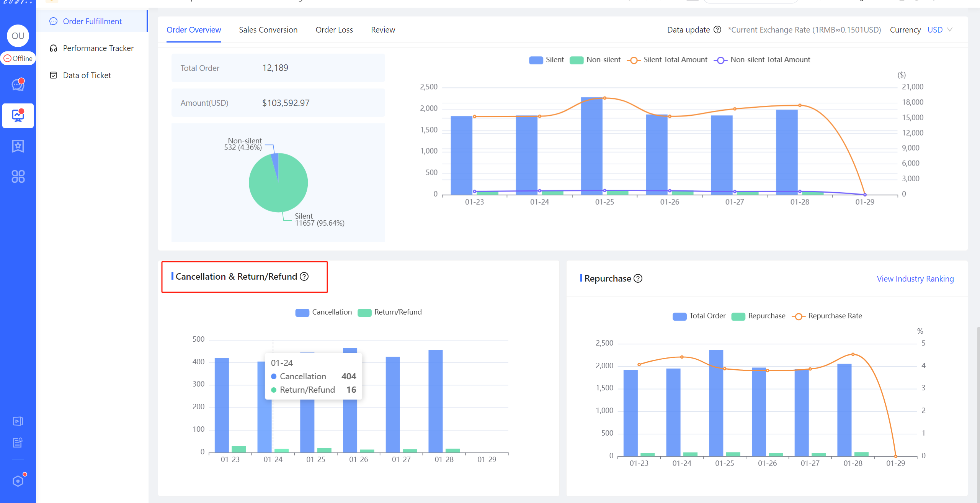The image size is (980, 503).
Task: Switch to Sales Conversion tab
Action: point(268,30)
